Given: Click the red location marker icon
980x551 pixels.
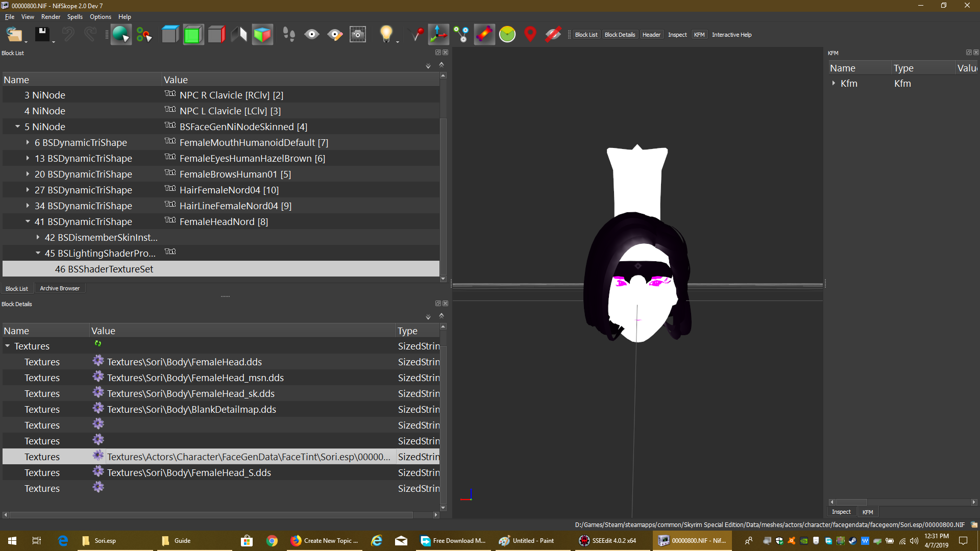Looking at the screenshot, I should tap(530, 34).
